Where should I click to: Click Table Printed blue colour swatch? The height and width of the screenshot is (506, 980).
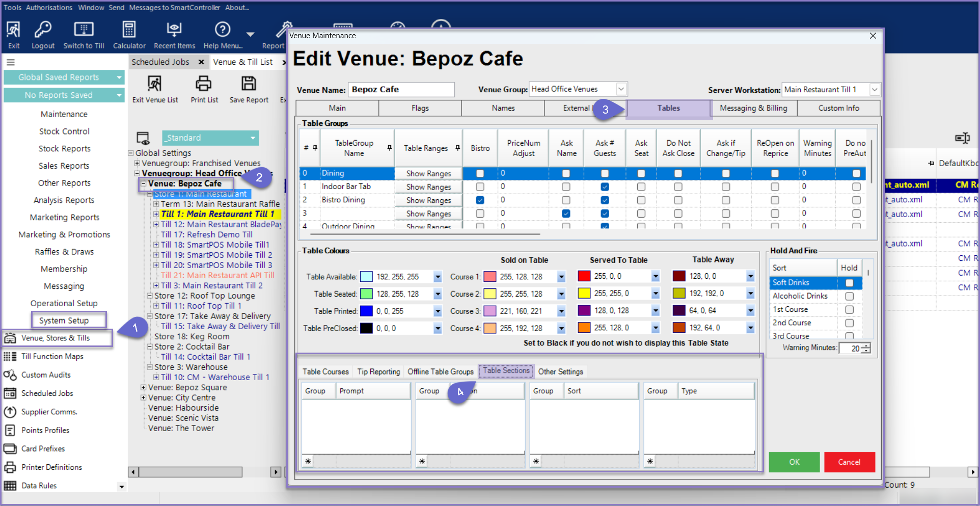click(366, 311)
